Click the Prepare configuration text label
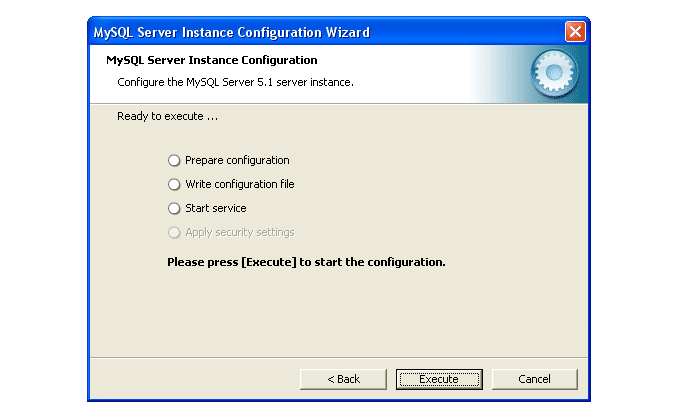 pos(237,160)
